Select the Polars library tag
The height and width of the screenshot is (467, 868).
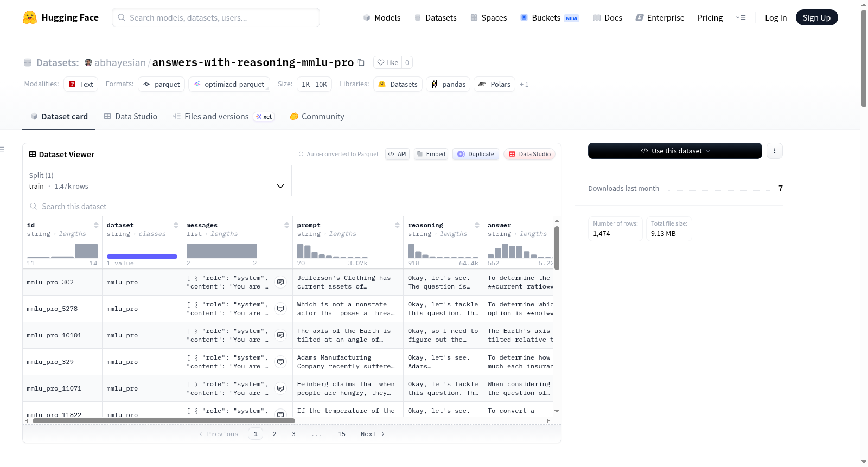(495, 84)
